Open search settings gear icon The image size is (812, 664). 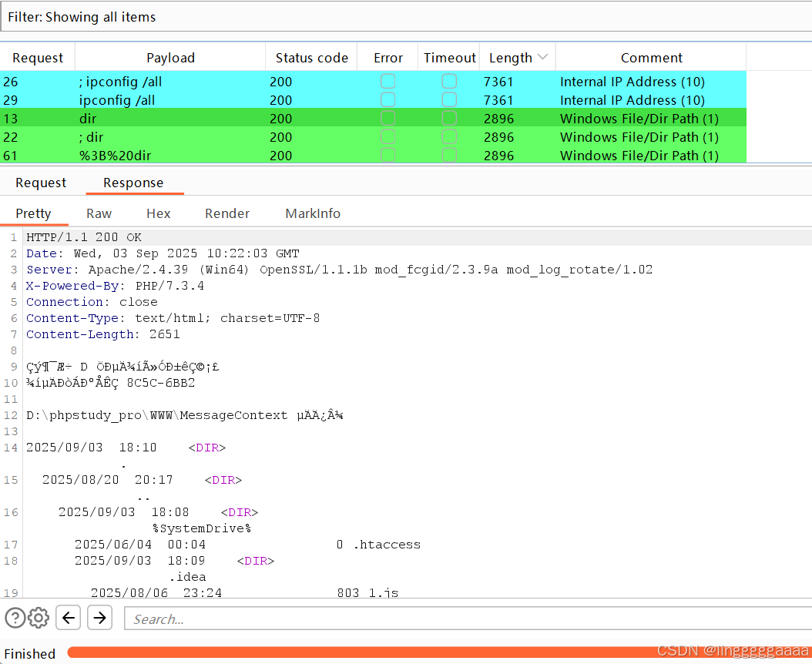pos(39,618)
